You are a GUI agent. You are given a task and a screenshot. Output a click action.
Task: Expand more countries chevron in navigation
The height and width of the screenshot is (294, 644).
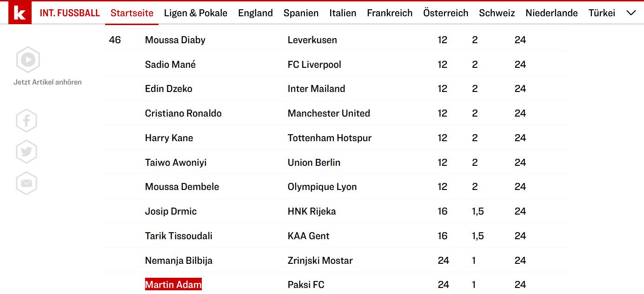pos(631,13)
